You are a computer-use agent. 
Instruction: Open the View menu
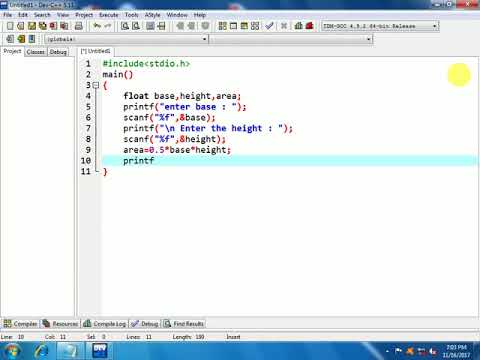(x=63, y=15)
